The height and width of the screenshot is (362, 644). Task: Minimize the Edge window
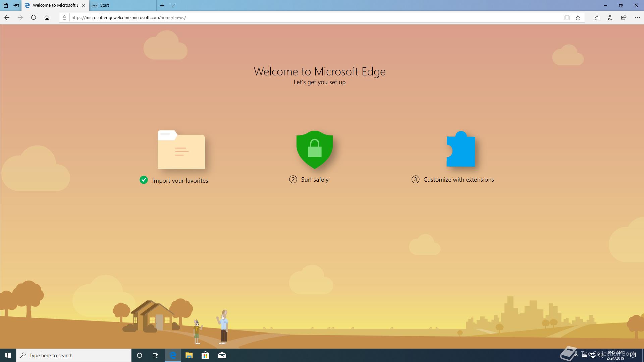(x=605, y=5)
